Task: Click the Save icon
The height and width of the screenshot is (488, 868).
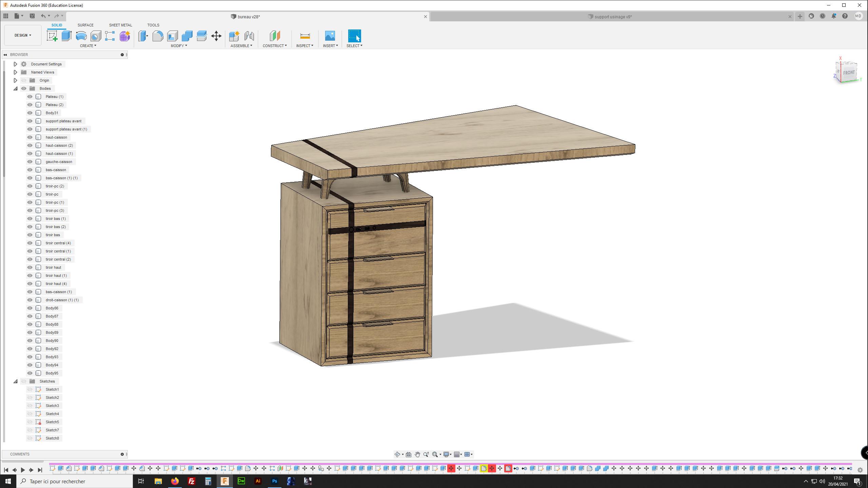Action: (32, 16)
